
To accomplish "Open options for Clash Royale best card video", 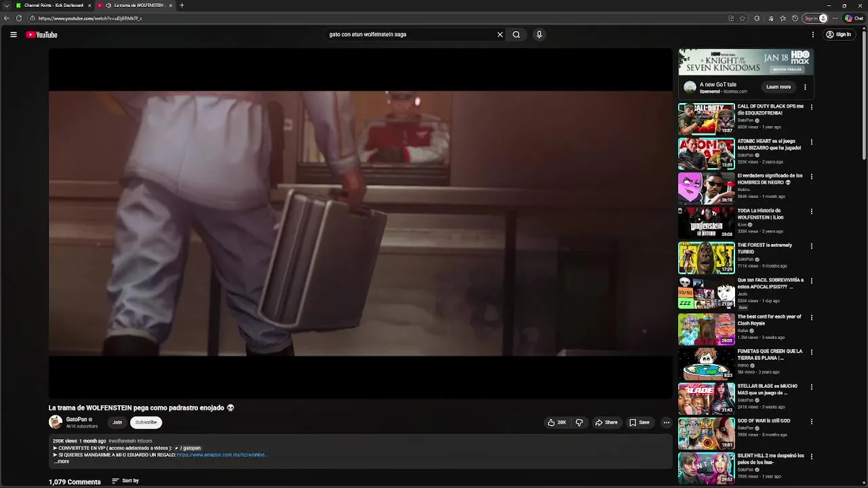I will click(x=811, y=318).
